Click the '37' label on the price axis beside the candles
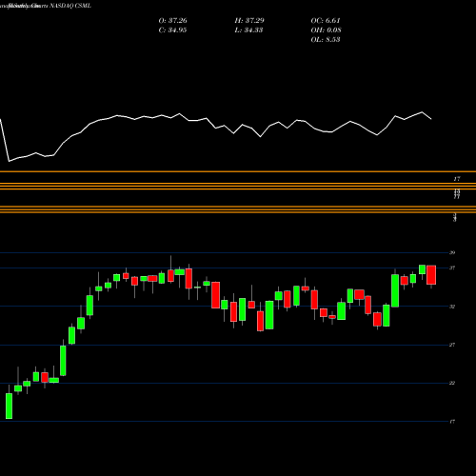The width and height of the screenshot is (476, 476). tap(452, 268)
